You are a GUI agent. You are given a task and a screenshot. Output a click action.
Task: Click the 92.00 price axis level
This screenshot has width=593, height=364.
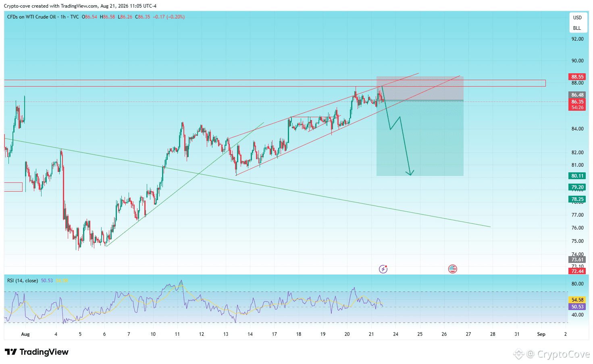pos(577,39)
